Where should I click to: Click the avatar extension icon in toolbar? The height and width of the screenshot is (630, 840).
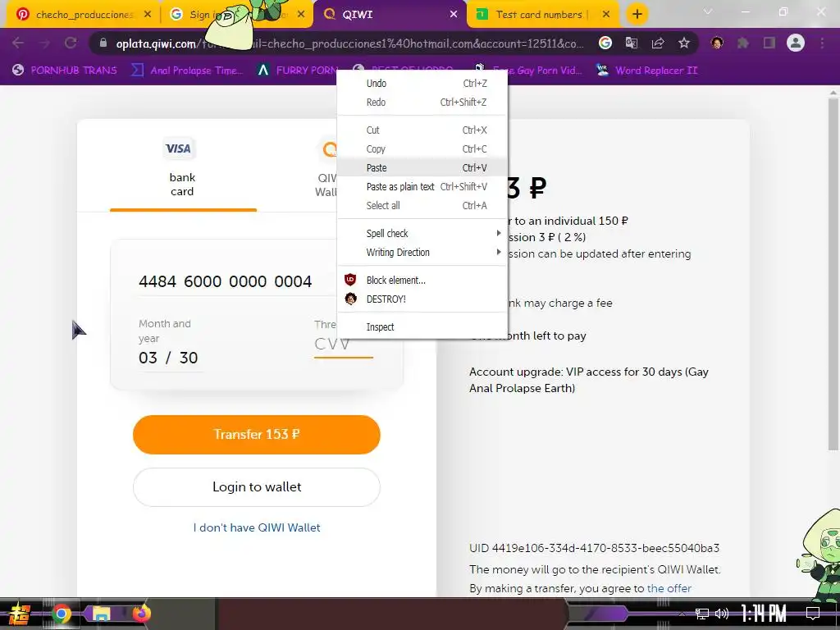tap(717, 43)
